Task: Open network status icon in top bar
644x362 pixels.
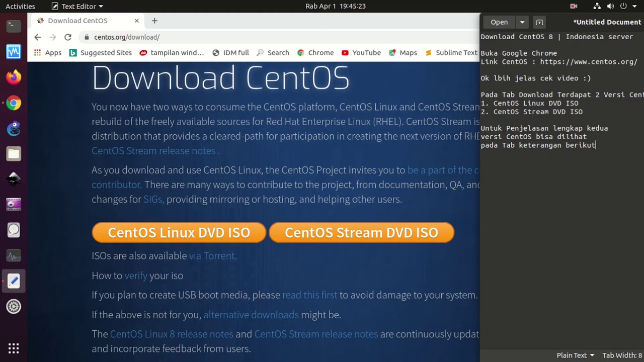Action: (x=597, y=6)
